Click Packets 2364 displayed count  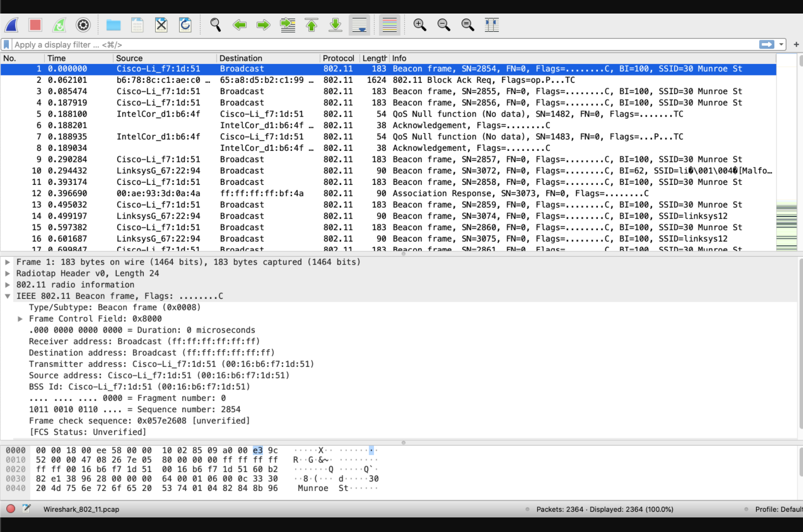(605, 509)
